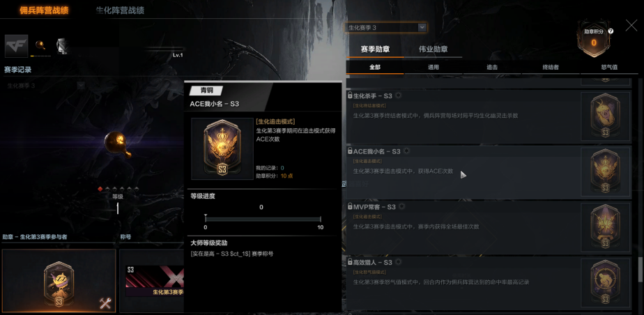Viewport: 644px width, 315px height.
Task: Switch to the 生化阵营战绩 tab
Action: pyautogui.click(x=120, y=10)
